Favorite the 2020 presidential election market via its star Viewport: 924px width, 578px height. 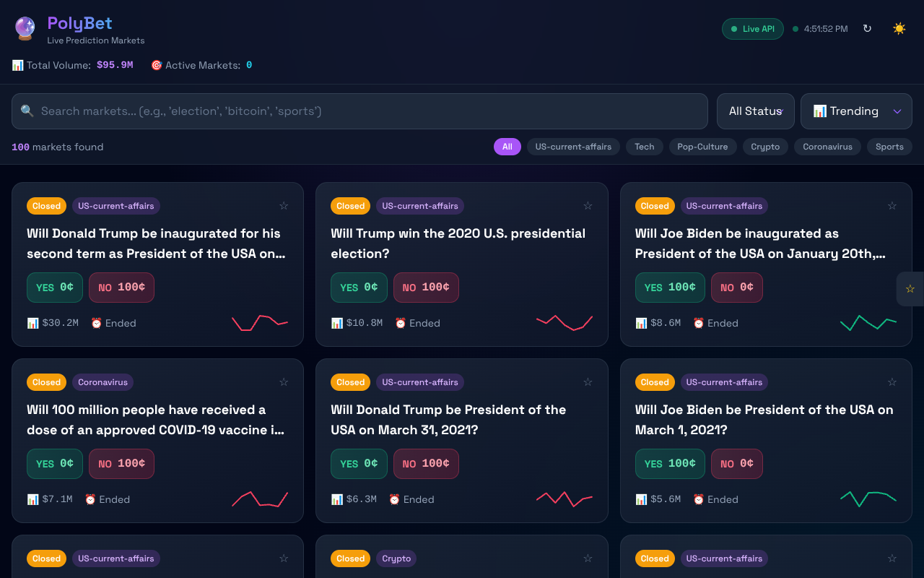(x=588, y=206)
